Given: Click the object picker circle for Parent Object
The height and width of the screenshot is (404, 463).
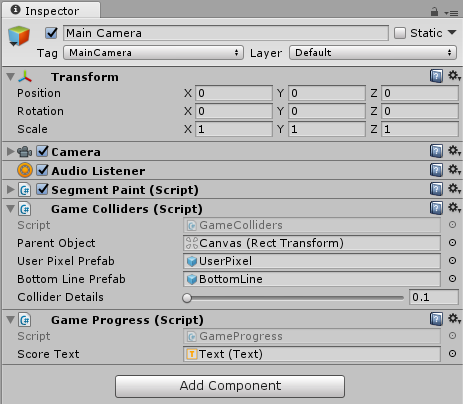Looking at the screenshot, I should coord(452,243).
